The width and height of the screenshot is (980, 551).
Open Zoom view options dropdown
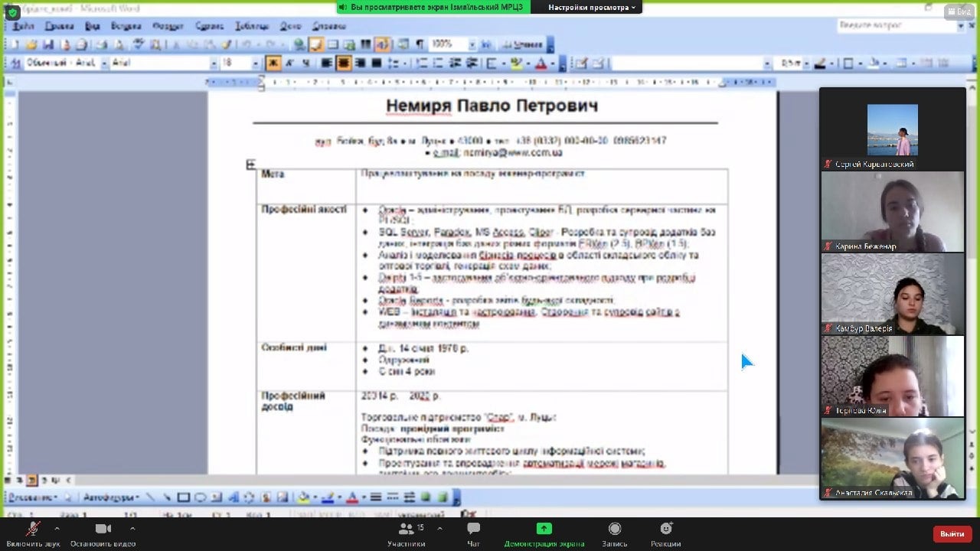point(592,7)
